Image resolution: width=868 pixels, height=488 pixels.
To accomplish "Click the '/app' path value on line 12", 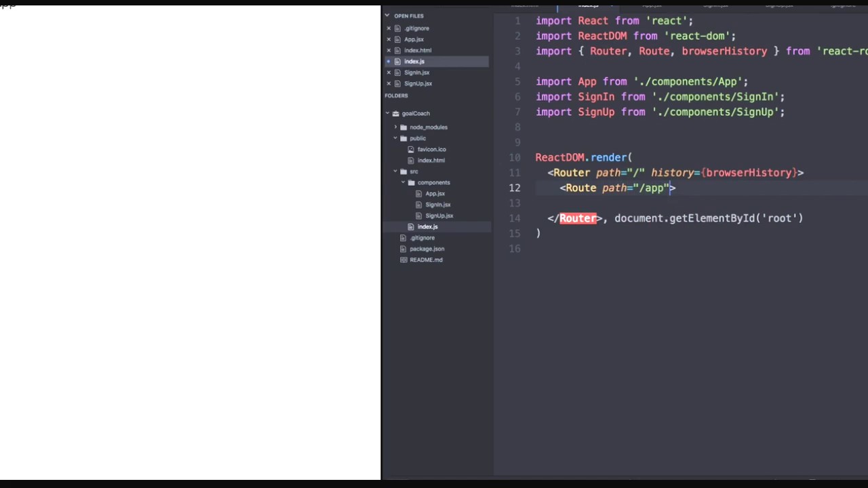I will [652, 188].
